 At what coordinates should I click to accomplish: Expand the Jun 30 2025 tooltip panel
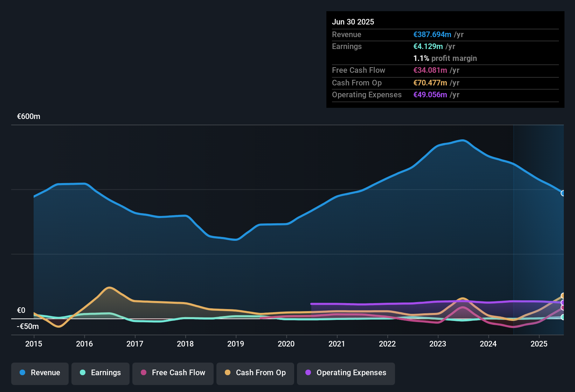(353, 22)
